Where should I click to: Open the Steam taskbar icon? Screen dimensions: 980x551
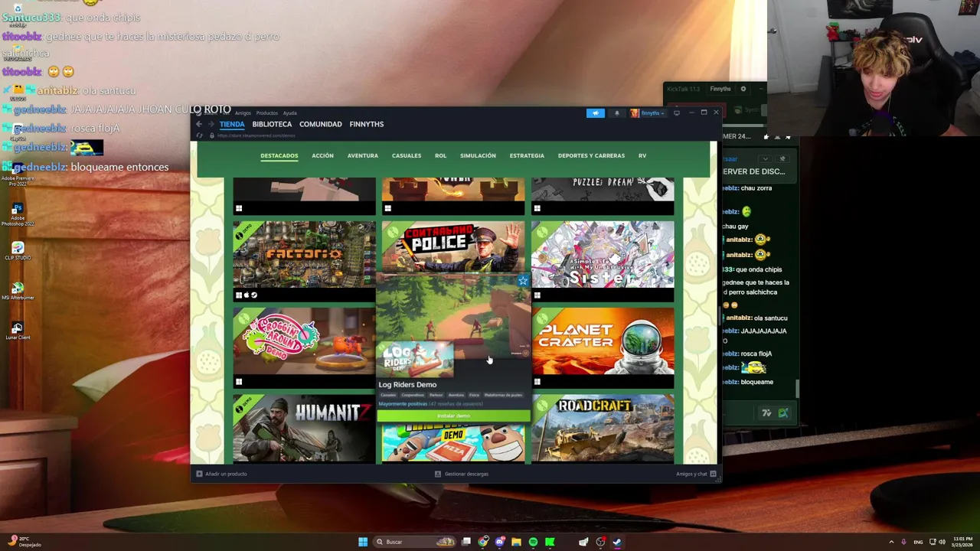click(x=616, y=542)
